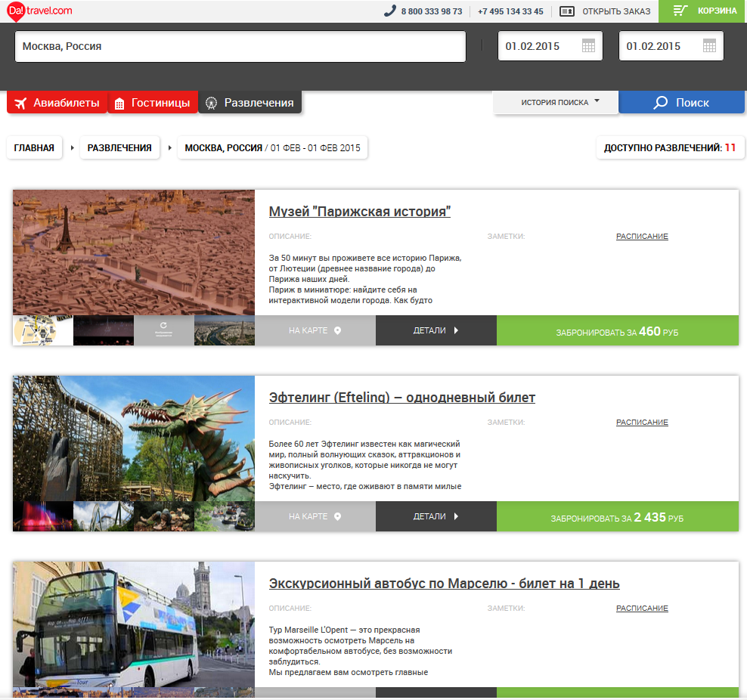The width and height of the screenshot is (747, 700).
Task: Select troll figures thumbnail under Эфтелинг
Action: (164, 516)
